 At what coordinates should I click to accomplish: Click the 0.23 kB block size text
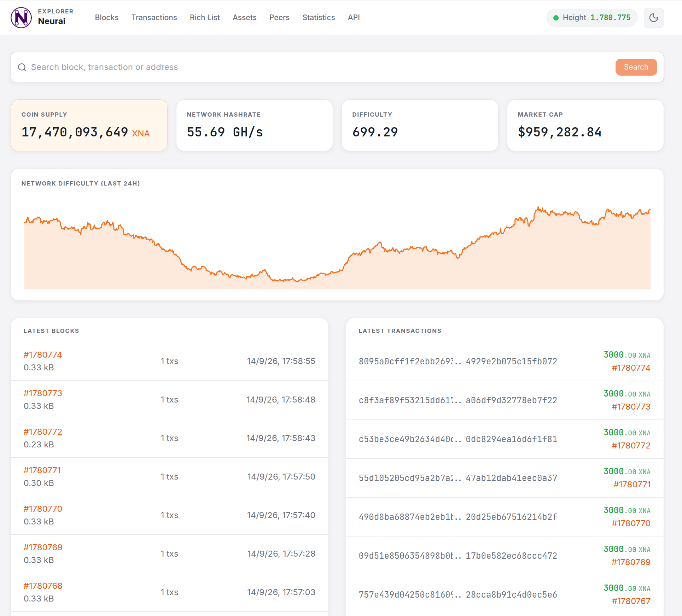click(39, 444)
